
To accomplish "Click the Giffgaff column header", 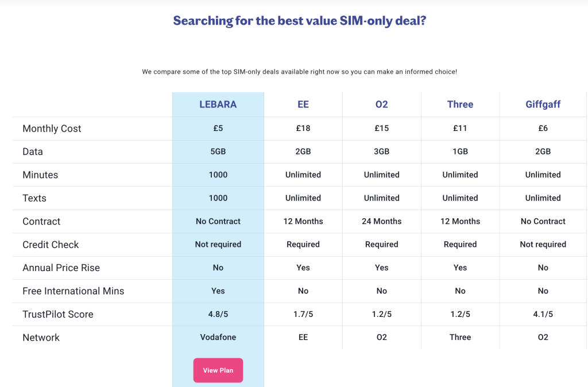I will tap(543, 105).
